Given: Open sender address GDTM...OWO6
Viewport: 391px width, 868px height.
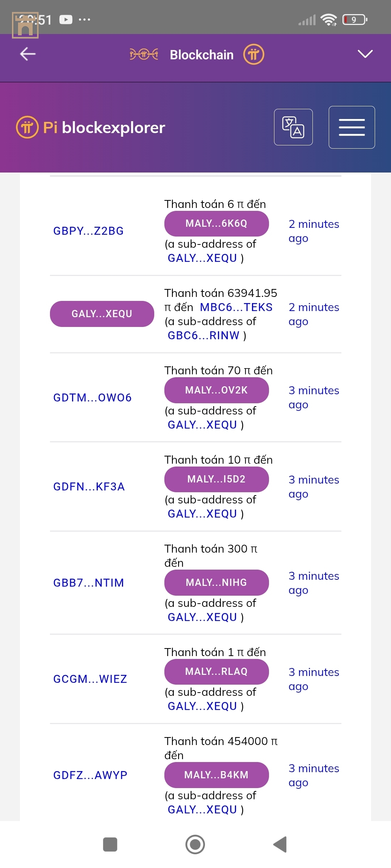Looking at the screenshot, I should click(x=92, y=397).
